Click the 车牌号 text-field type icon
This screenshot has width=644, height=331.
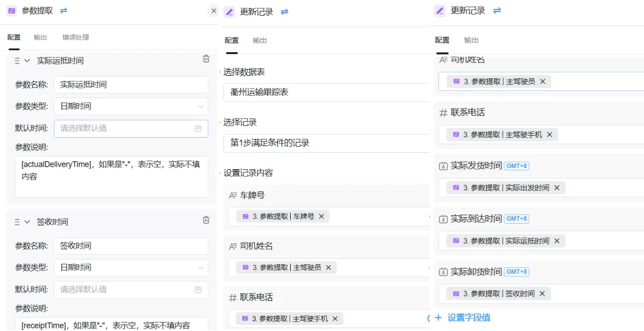point(233,195)
